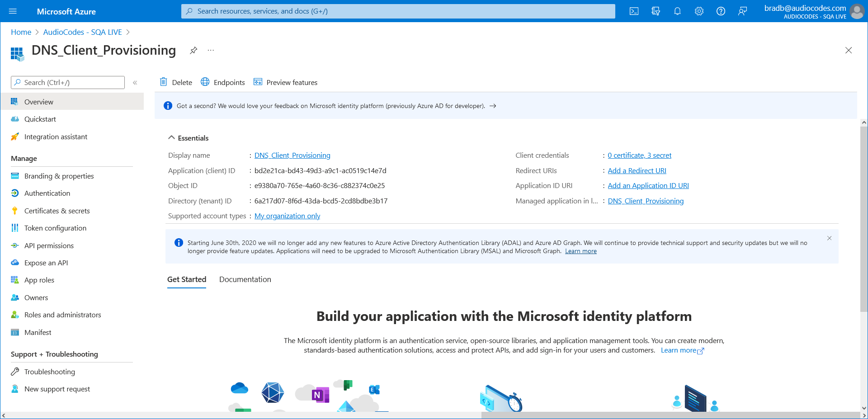Select API permissions

tap(49, 245)
